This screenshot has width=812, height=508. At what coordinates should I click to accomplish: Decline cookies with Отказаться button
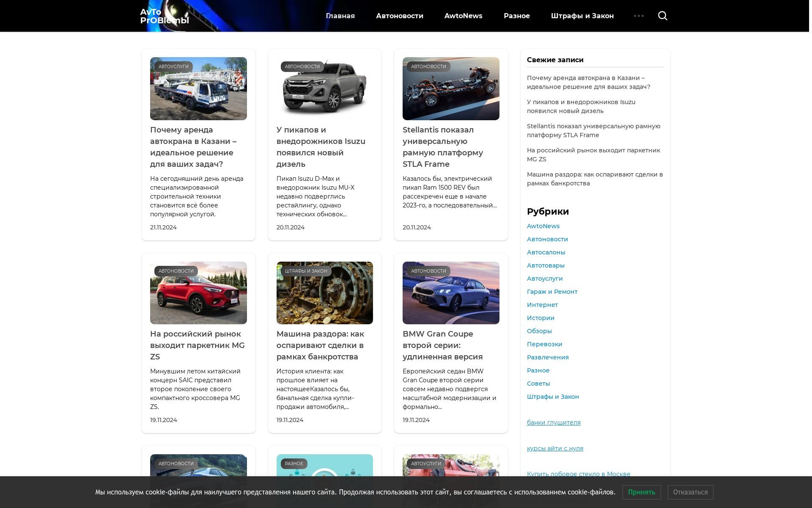[x=690, y=492]
